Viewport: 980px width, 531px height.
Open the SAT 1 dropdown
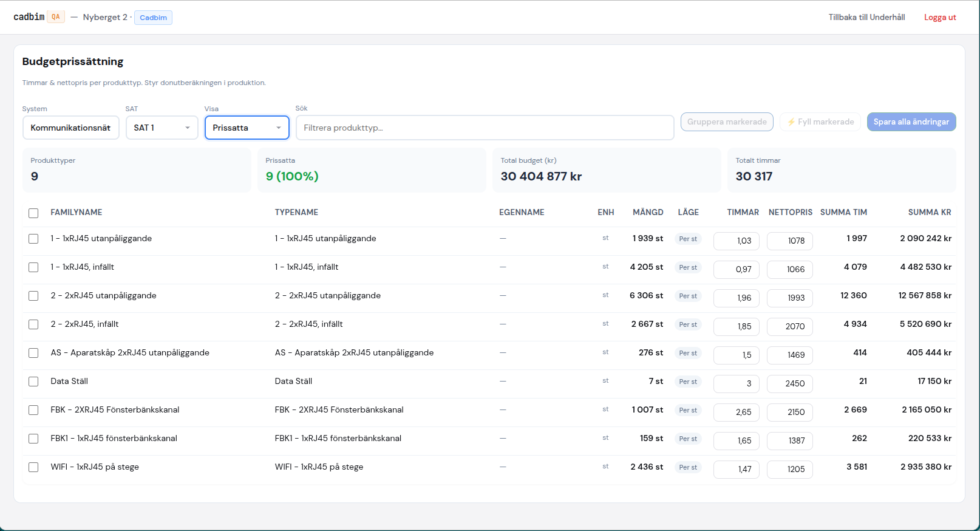[162, 128]
